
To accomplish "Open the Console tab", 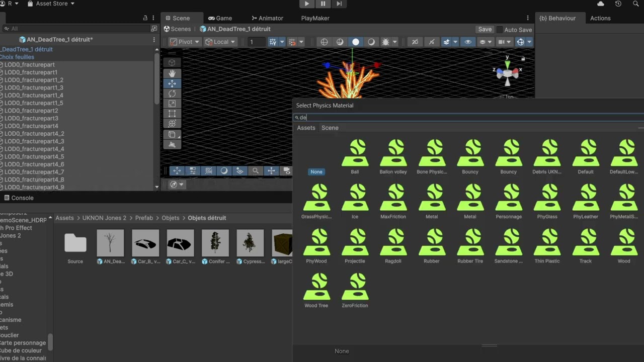I will click(18, 198).
